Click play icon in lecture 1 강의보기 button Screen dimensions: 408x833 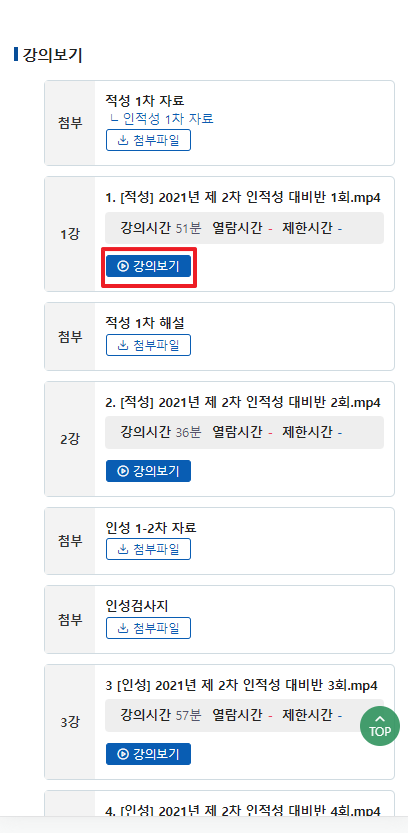coord(123,266)
